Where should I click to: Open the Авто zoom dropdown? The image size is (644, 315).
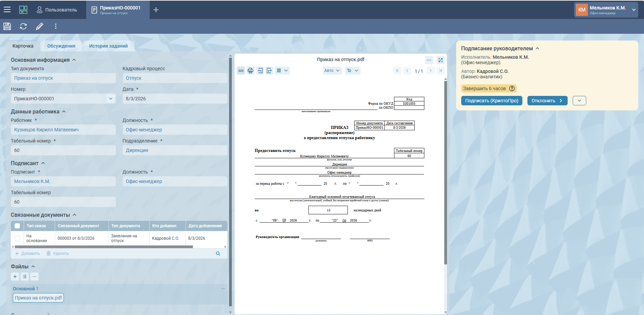[x=332, y=71]
